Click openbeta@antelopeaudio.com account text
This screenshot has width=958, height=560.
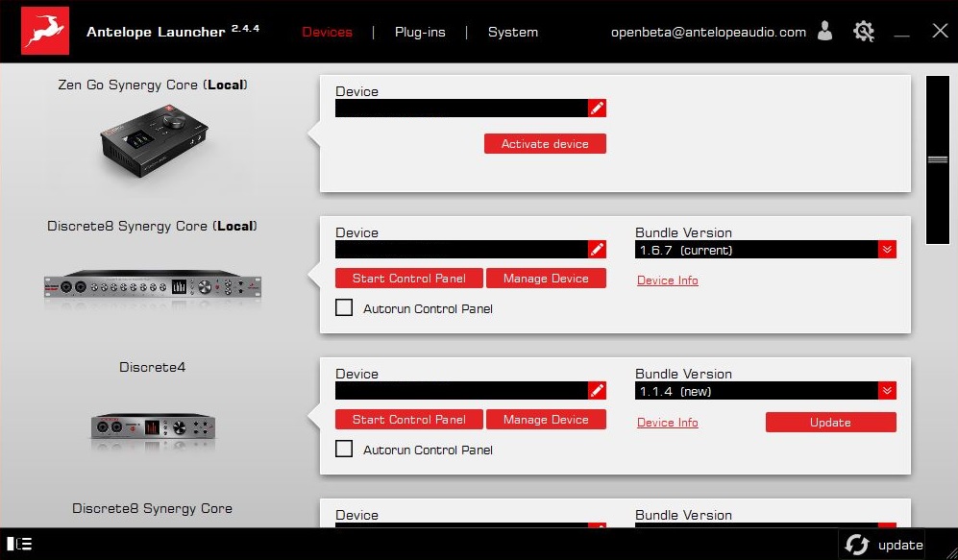[708, 32]
